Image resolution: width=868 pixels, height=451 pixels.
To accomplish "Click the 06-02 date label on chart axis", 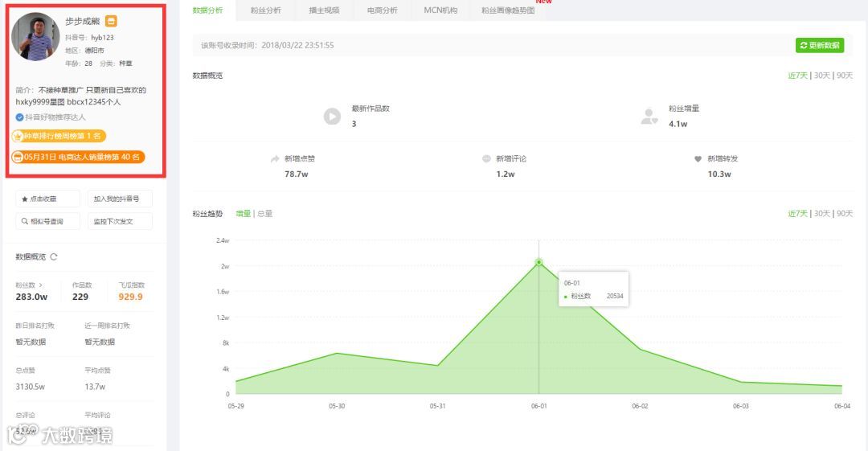I will [x=640, y=406].
